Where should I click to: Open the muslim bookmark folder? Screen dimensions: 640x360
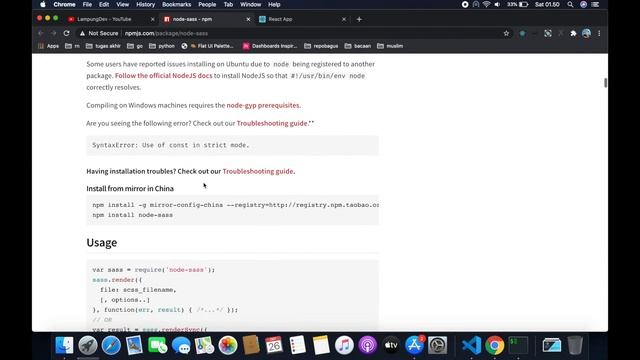coord(390,46)
